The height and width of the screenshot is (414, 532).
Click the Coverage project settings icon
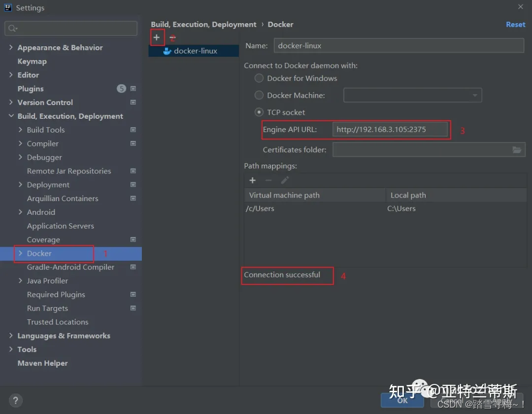click(133, 240)
